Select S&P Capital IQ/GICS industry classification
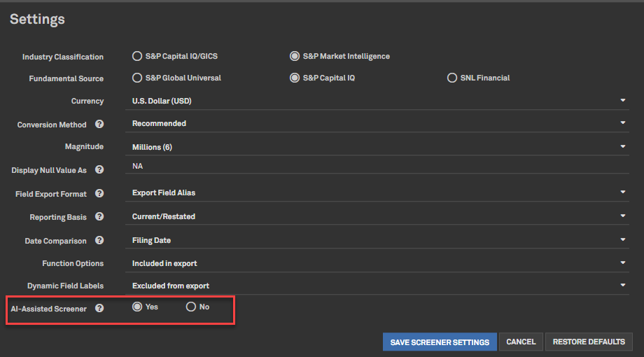Image resolution: width=644 pixels, height=357 pixels. [137, 56]
